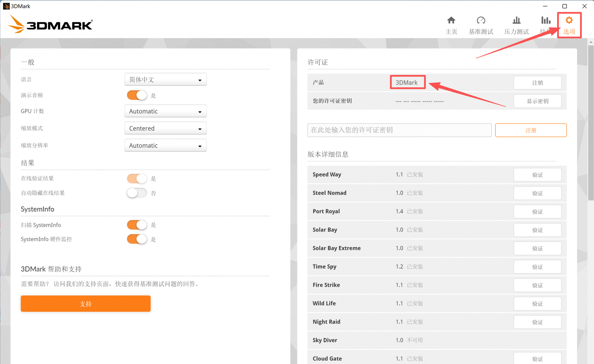Click 验证 button for Time Spy

537,267
